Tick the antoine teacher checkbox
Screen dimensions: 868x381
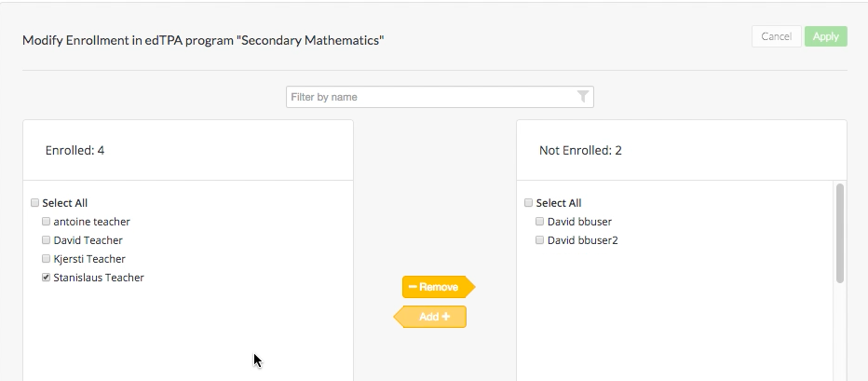(47, 222)
